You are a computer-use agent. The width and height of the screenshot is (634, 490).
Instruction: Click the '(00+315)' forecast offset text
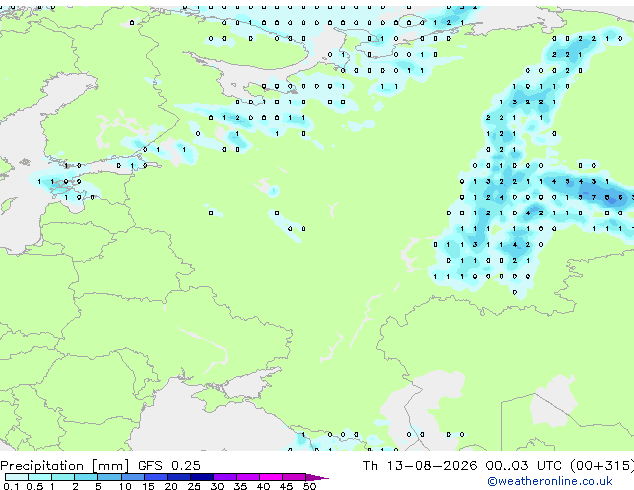click(x=602, y=466)
